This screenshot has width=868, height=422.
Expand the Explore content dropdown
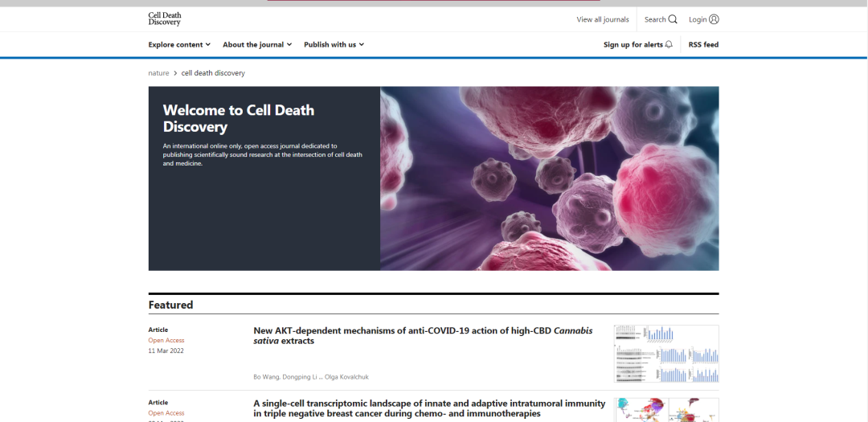point(179,45)
